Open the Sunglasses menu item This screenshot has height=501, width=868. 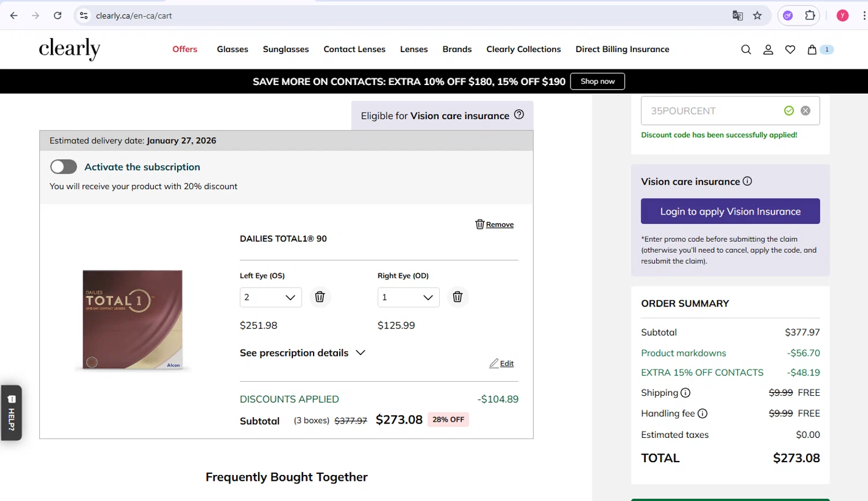[x=286, y=49]
